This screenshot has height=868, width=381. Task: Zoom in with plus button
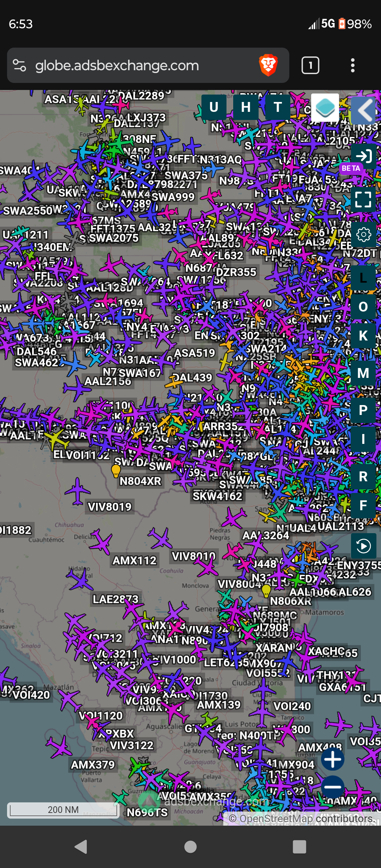pyautogui.click(x=333, y=759)
